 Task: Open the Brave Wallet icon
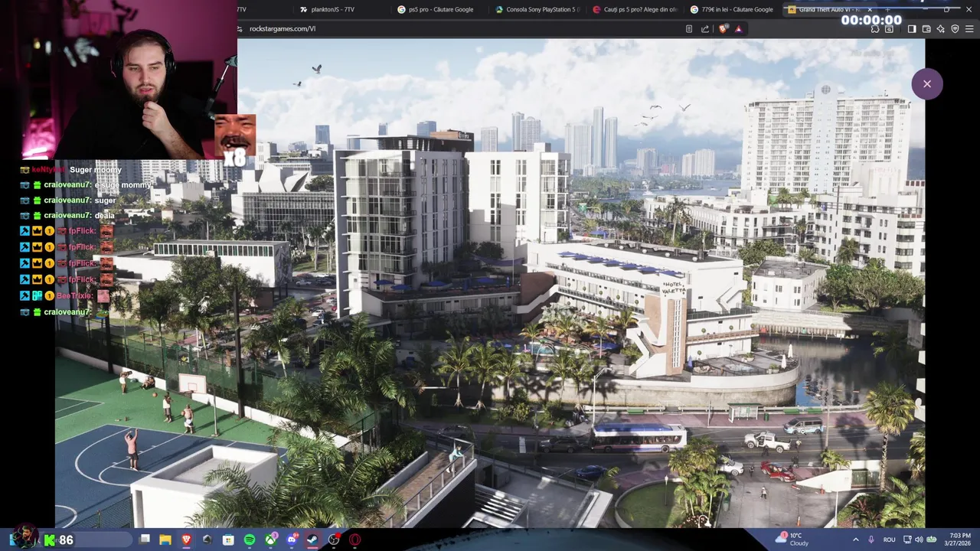point(926,29)
